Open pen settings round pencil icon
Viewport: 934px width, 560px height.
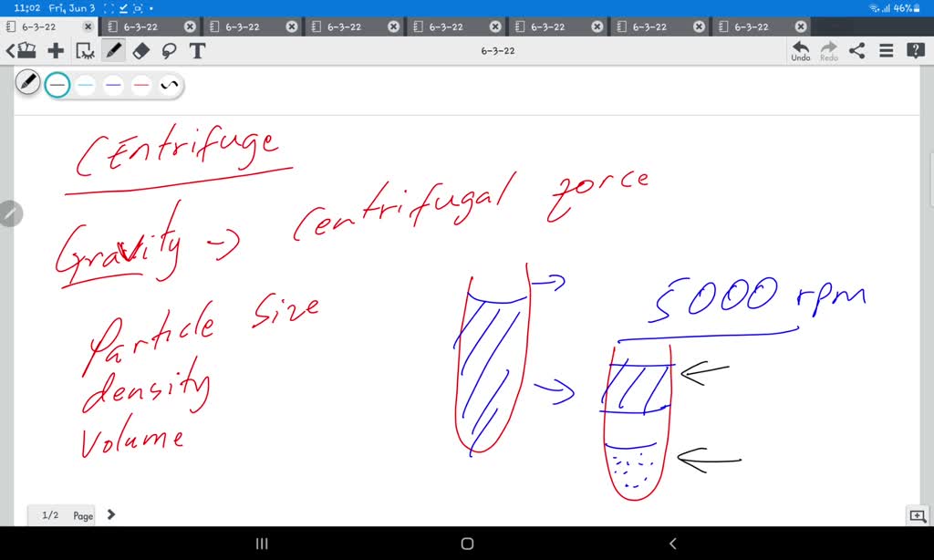click(27, 82)
